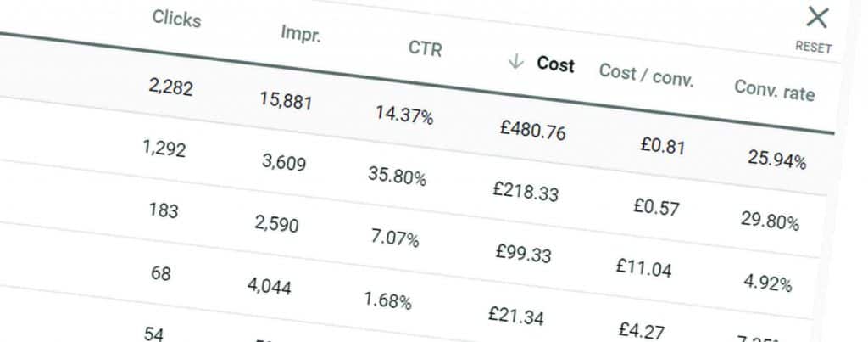The height and width of the screenshot is (342, 868).
Task: Click the Conv. rate column header
Action: click(775, 90)
